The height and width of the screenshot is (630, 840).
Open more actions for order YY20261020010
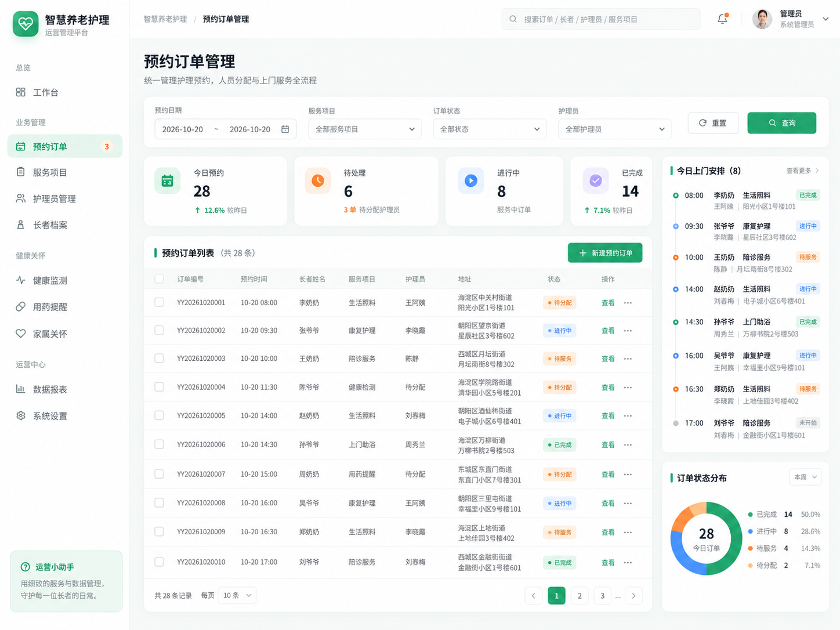coord(628,563)
